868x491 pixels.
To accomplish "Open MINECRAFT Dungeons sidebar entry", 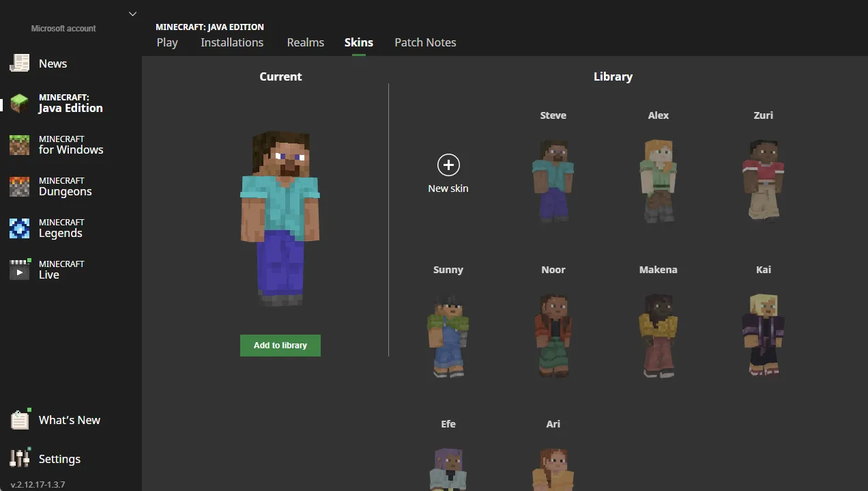I will tap(66, 186).
